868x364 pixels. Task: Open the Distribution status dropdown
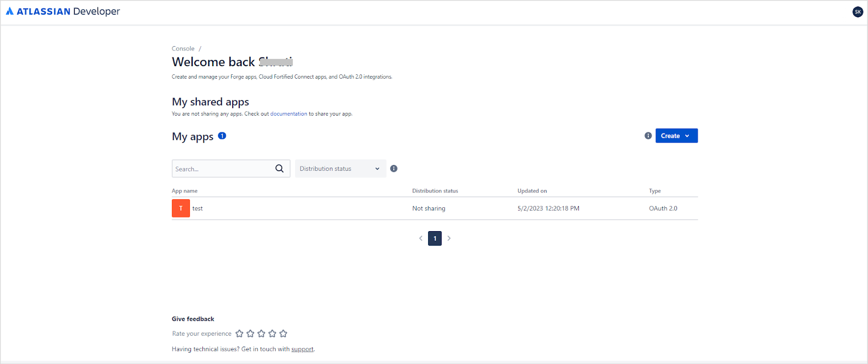[x=340, y=169]
